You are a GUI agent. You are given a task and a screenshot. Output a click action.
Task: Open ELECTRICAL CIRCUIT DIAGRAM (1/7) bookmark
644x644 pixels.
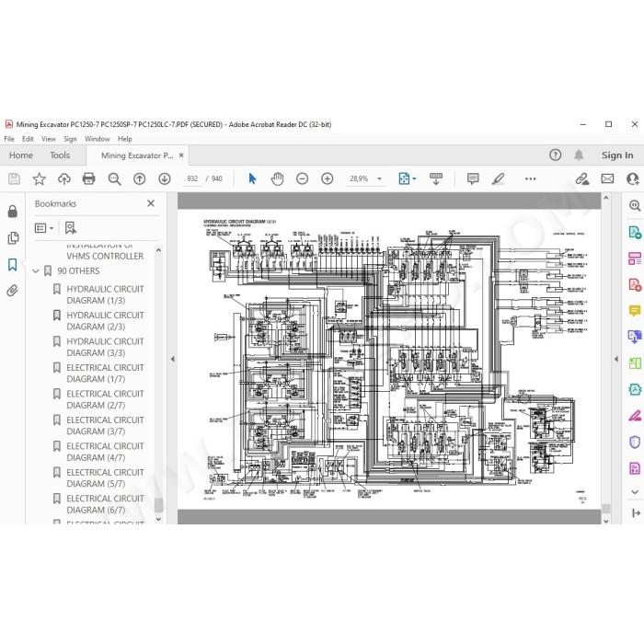(x=105, y=373)
